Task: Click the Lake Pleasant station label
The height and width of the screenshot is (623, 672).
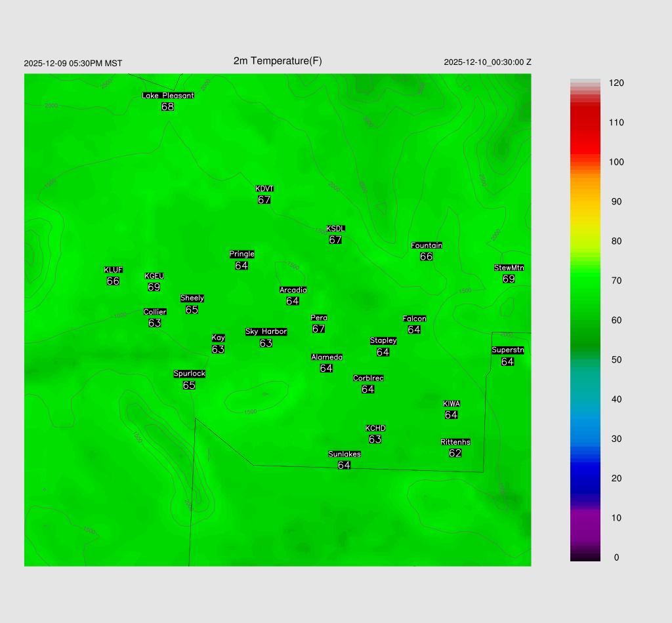Action: pyautogui.click(x=168, y=96)
